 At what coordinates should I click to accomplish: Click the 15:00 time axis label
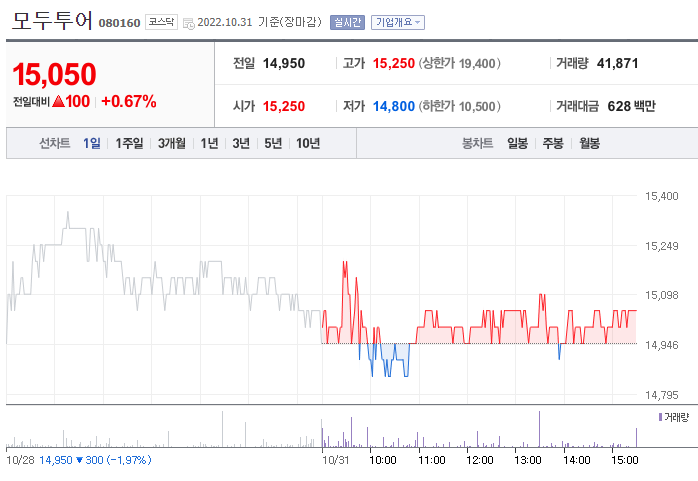click(625, 460)
